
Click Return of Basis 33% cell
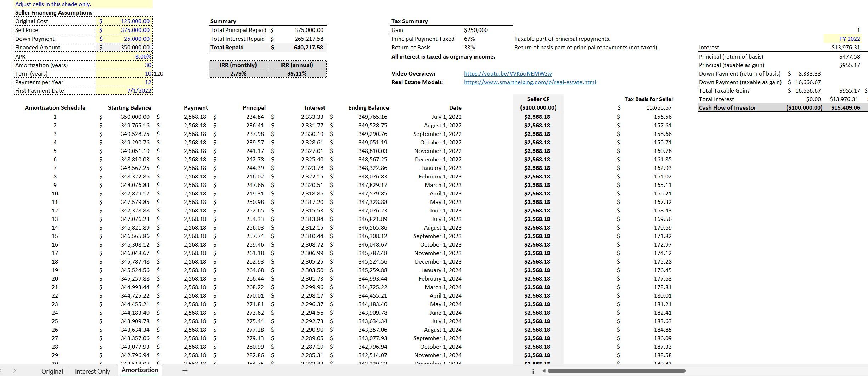(x=469, y=47)
